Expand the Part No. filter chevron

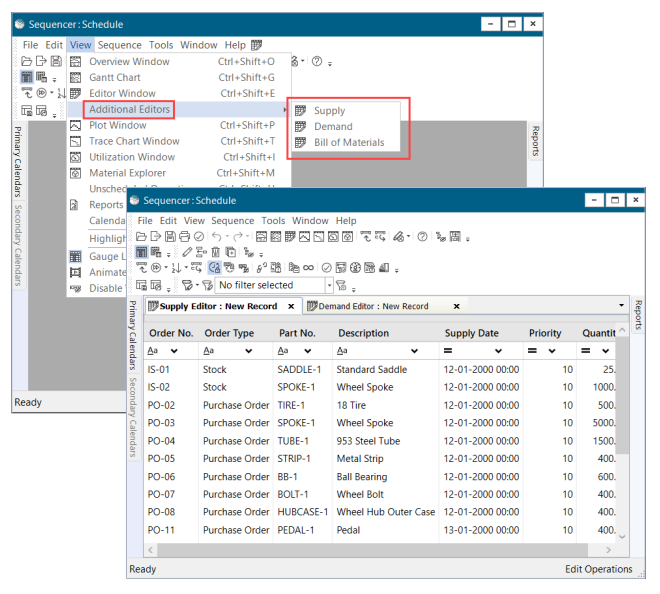(308, 351)
